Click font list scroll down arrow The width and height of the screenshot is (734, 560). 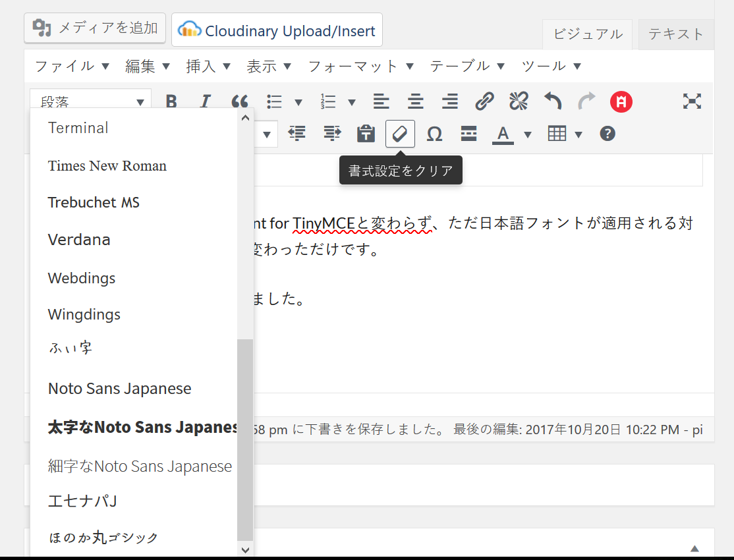(x=245, y=549)
